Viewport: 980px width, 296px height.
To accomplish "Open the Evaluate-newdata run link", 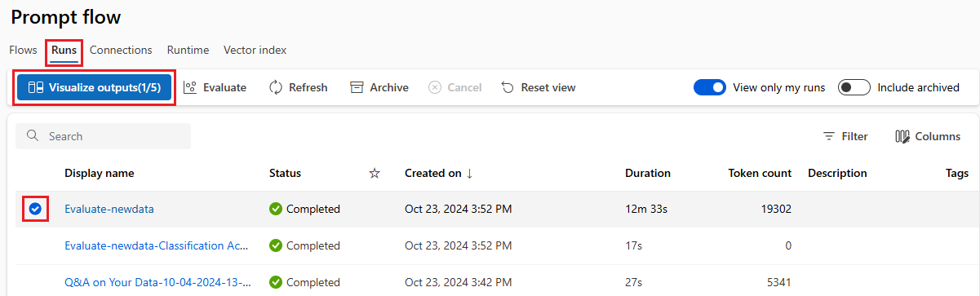I will pyautogui.click(x=109, y=209).
